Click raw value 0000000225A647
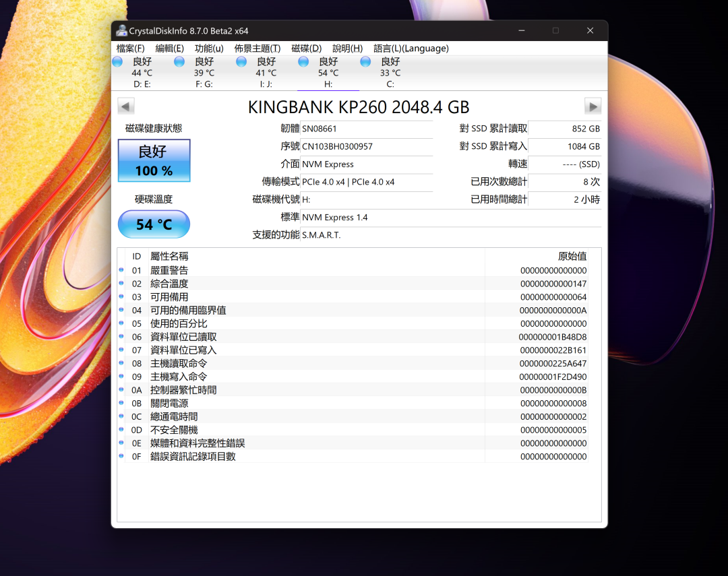This screenshot has width=728, height=576. pos(553,363)
